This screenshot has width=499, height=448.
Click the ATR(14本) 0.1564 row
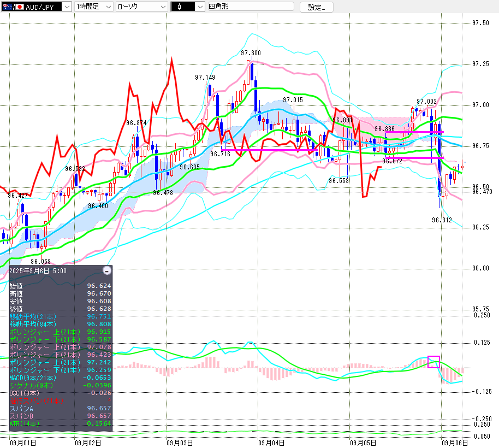(x=61, y=423)
